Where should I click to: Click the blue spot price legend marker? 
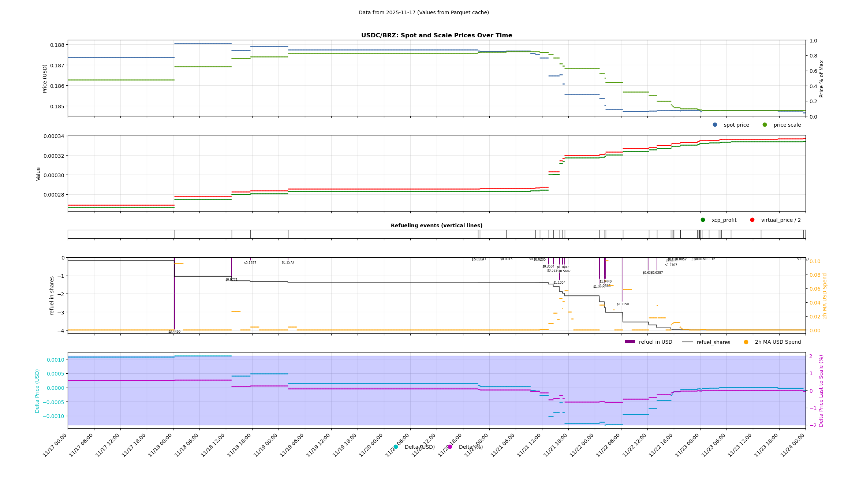pos(715,125)
